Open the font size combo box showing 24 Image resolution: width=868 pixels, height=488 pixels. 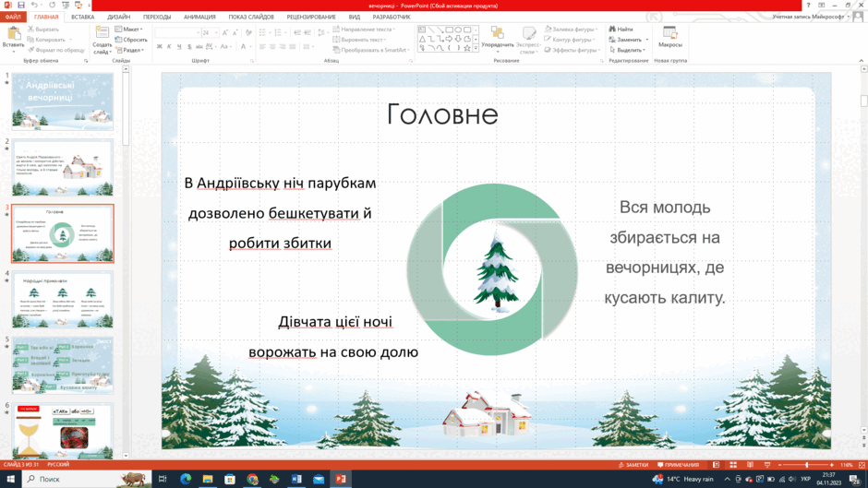click(x=210, y=32)
